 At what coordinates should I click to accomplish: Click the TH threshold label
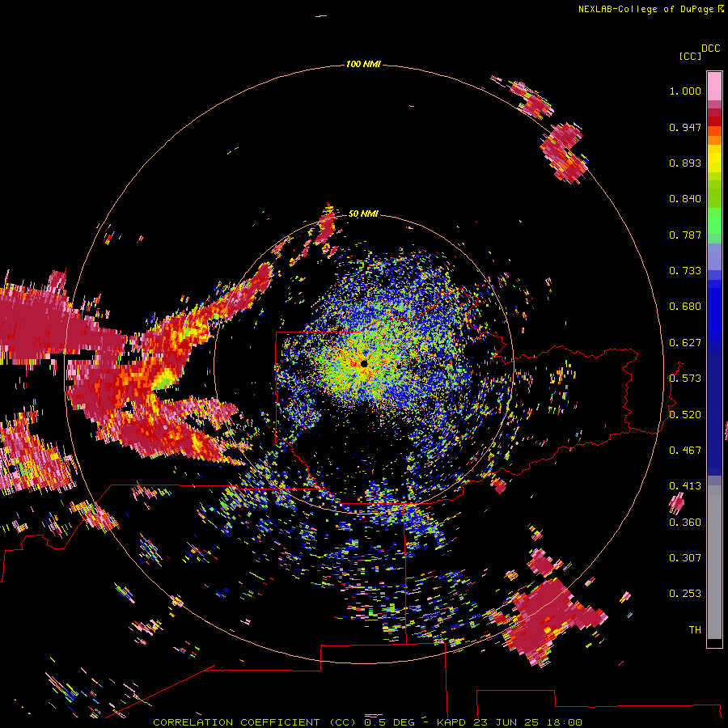pos(695,630)
